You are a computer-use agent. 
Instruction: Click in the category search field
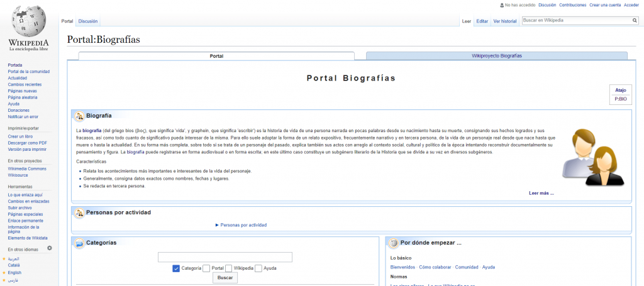click(225, 257)
